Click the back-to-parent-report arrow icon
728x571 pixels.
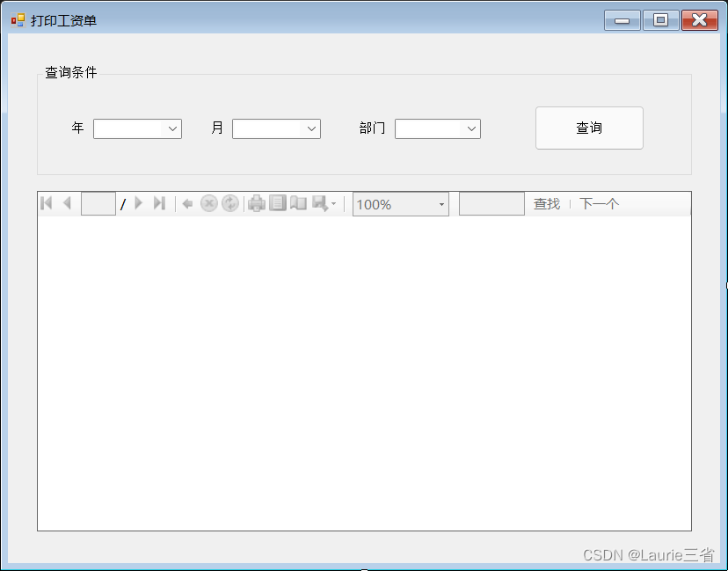tap(187, 203)
